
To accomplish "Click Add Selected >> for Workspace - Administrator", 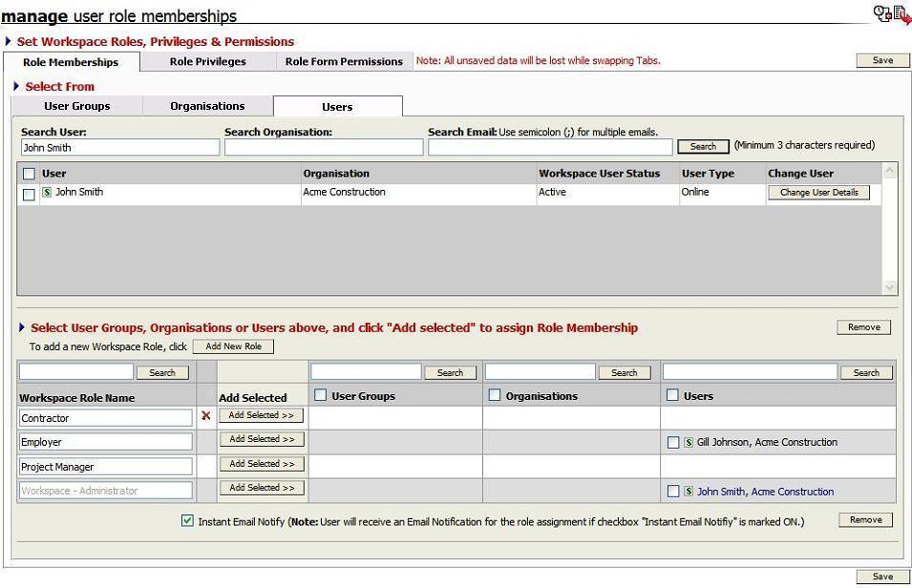I will tap(262, 488).
